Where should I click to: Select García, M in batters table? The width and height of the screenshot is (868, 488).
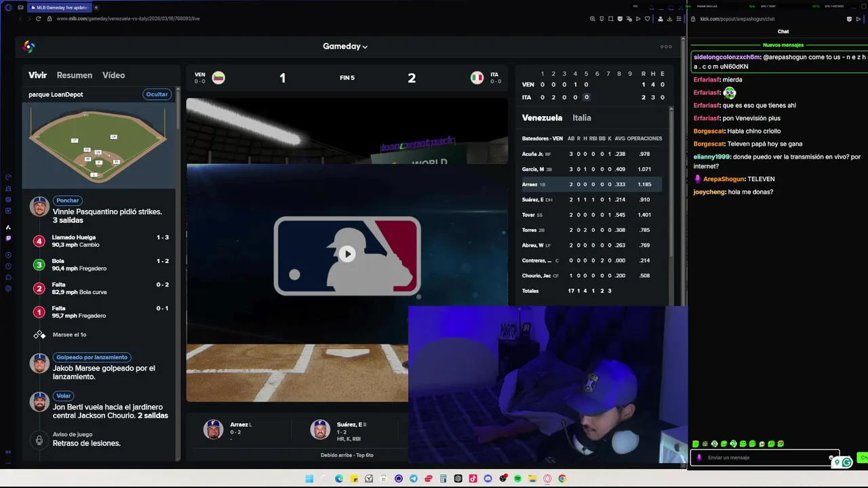591,169
